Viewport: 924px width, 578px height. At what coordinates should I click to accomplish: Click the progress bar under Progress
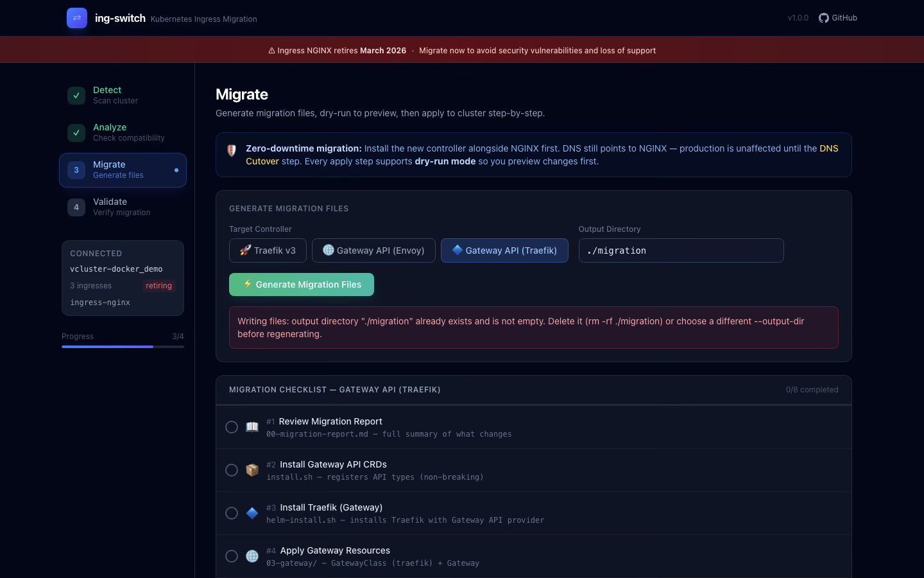[x=123, y=347]
